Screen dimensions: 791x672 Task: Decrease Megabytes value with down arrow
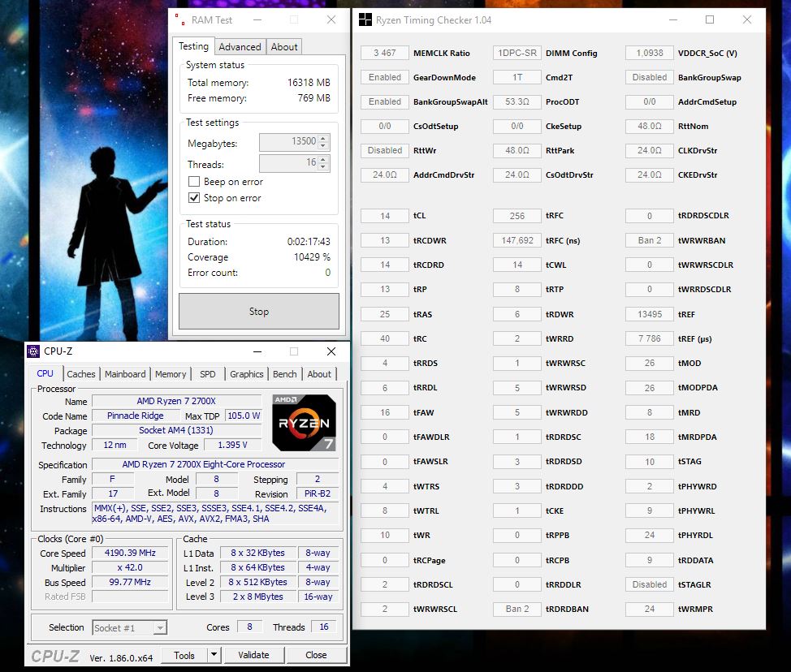pos(324,146)
